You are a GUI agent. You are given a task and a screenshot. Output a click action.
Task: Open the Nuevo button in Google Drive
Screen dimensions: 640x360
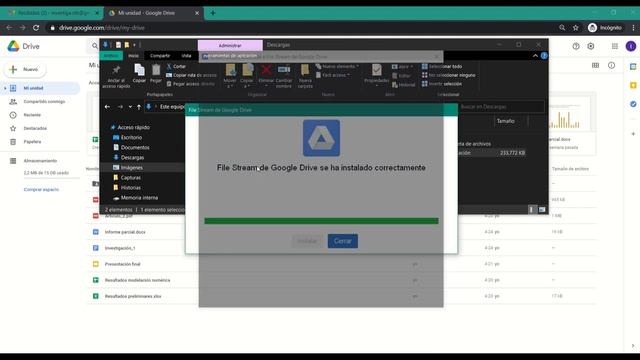25,69
